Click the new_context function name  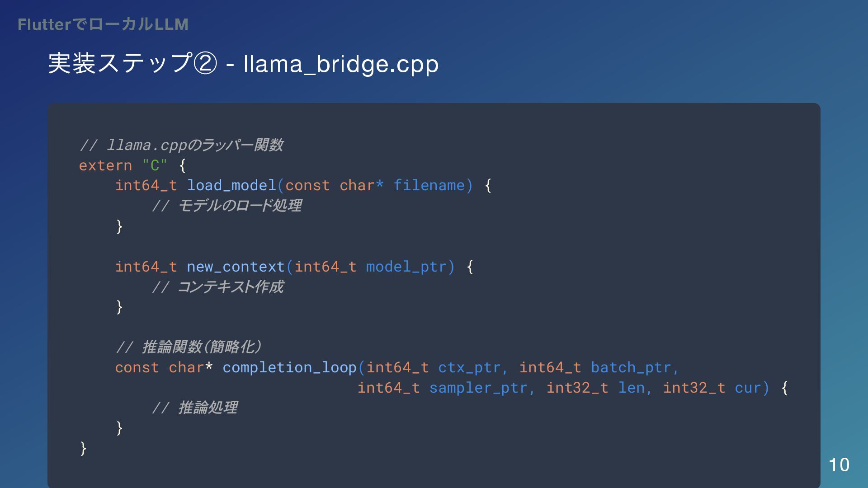[236, 267]
